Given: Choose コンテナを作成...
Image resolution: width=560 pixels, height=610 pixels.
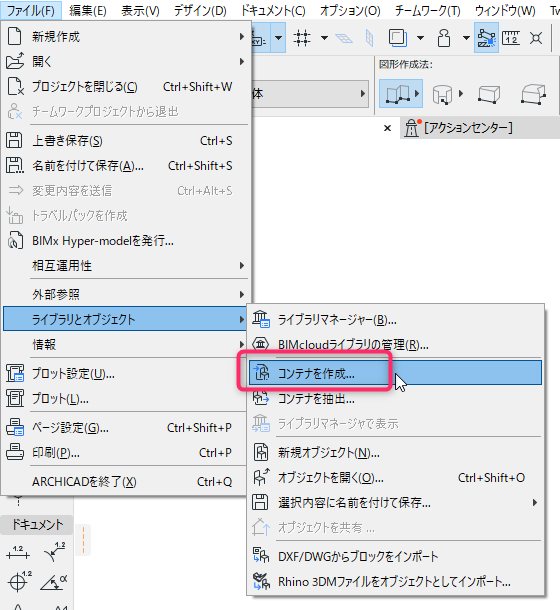Looking at the screenshot, I should click(x=395, y=373).
